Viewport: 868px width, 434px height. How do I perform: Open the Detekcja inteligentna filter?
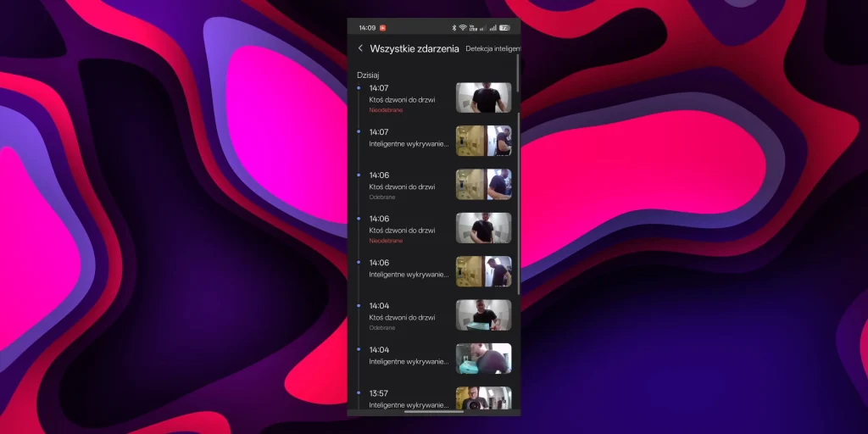492,48
